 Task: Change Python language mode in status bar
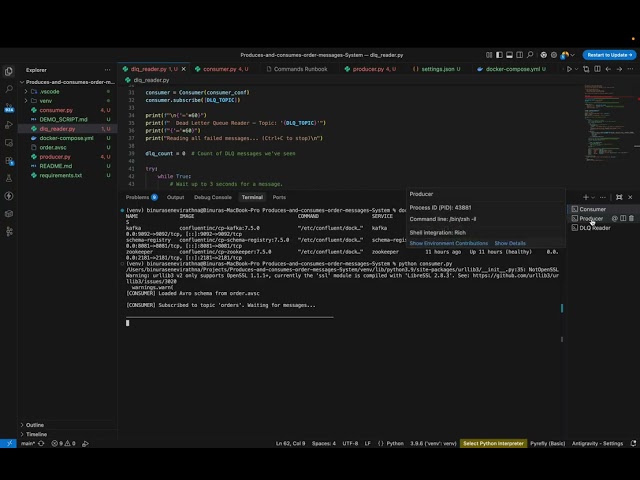pyautogui.click(x=395, y=443)
